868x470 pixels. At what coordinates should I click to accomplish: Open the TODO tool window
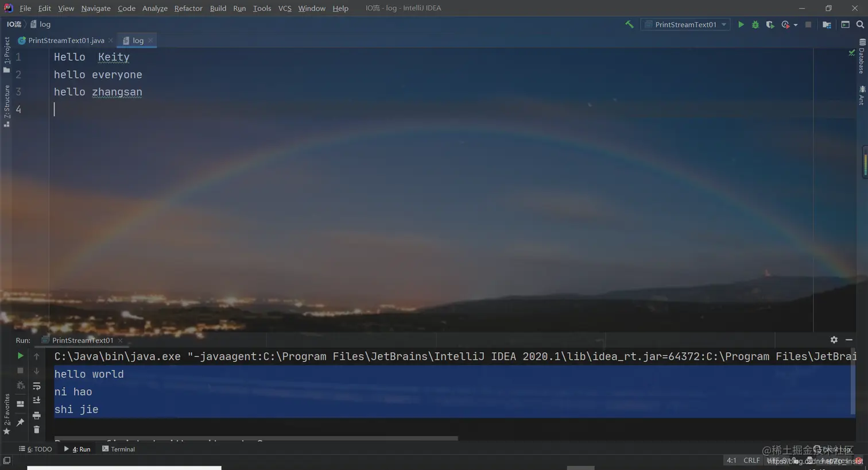36,449
